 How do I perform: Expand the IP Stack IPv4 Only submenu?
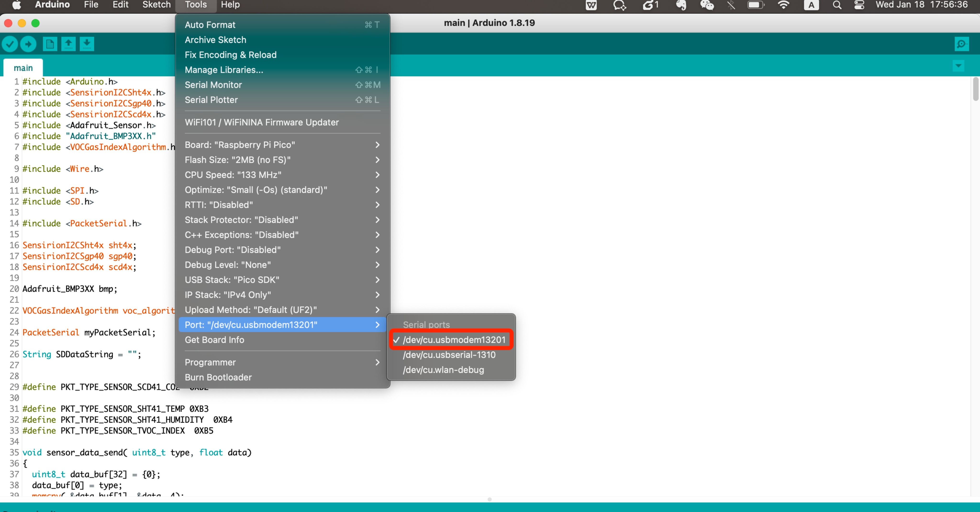point(282,295)
